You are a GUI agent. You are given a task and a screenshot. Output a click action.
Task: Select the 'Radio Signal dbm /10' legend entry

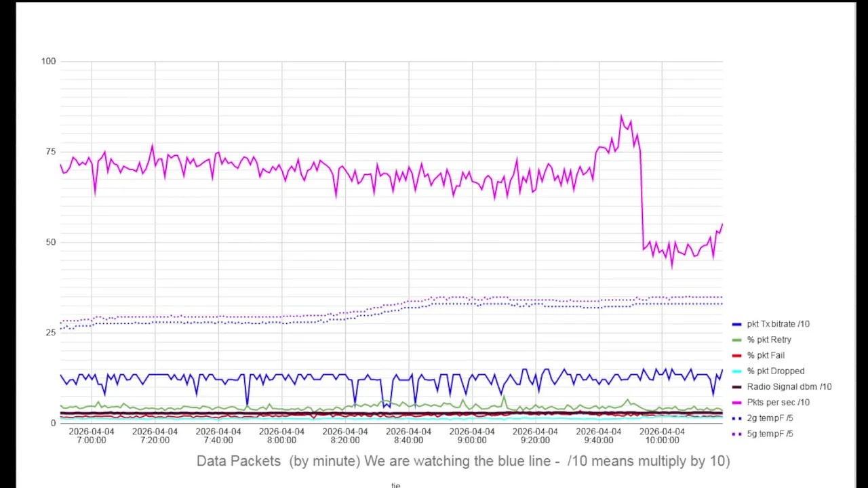click(x=782, y=386)
